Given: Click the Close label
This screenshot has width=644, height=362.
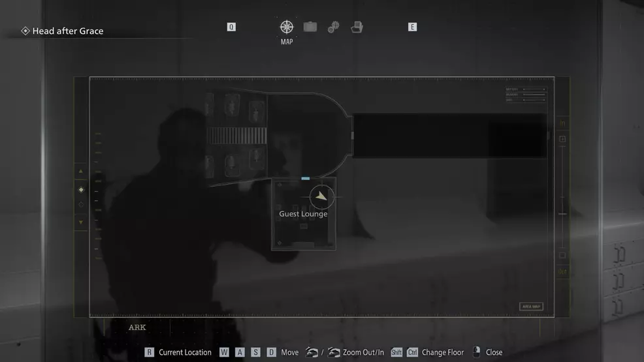Looking at the screenshot, I should [494, 352].
